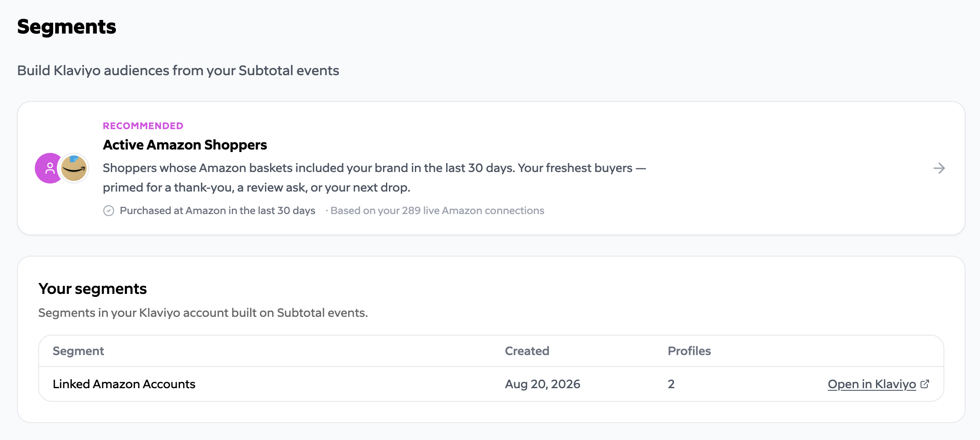The image size is (980, 440).
Task: Click the Segments page title
Action: 67,27
